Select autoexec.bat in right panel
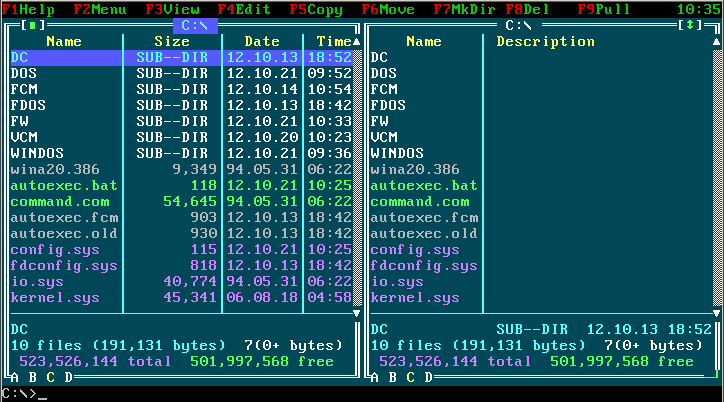 (x=424, y=185)
